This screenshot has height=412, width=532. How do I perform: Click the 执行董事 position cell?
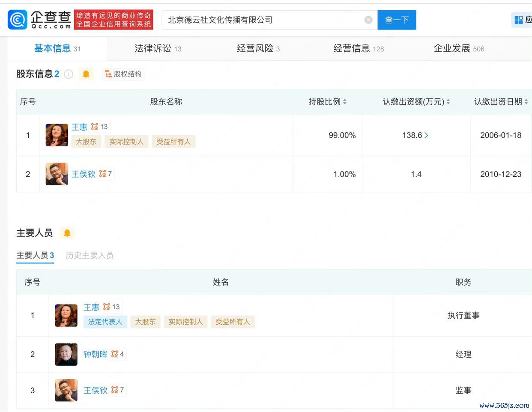[x=463, y=315]
